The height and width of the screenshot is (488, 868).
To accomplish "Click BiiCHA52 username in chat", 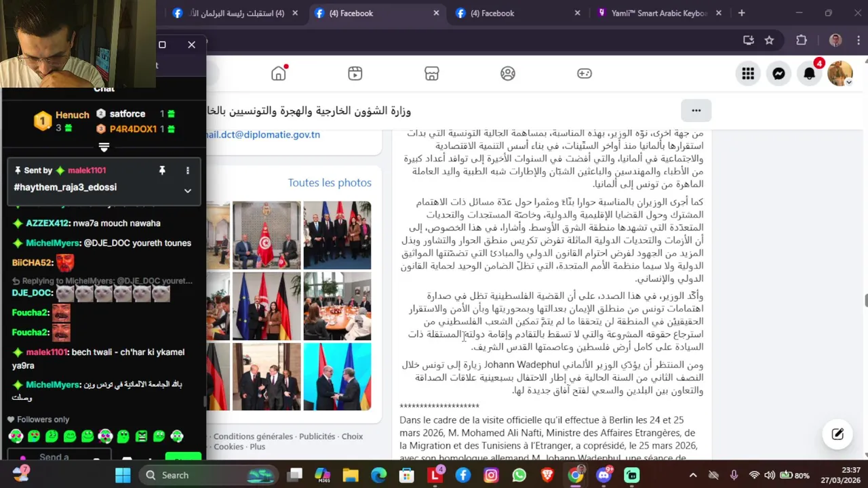I will [32, 262].
